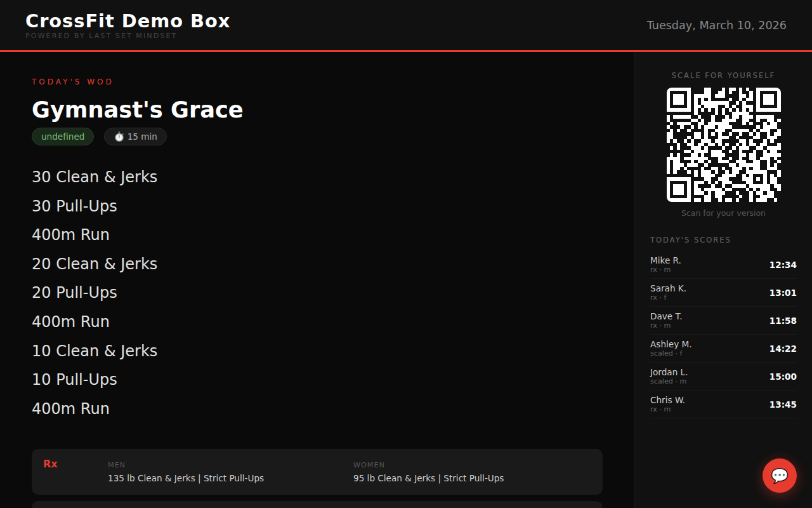This screenshot has height=508, width=812.
Task: Click the Men's Rx weight description
Action: pyautogui.click(x=186, y=478)
